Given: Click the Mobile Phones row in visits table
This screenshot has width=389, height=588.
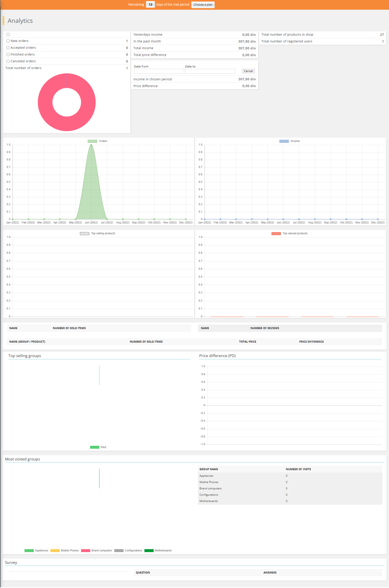Looking at the screenshot, I should [x=290, y=482].
